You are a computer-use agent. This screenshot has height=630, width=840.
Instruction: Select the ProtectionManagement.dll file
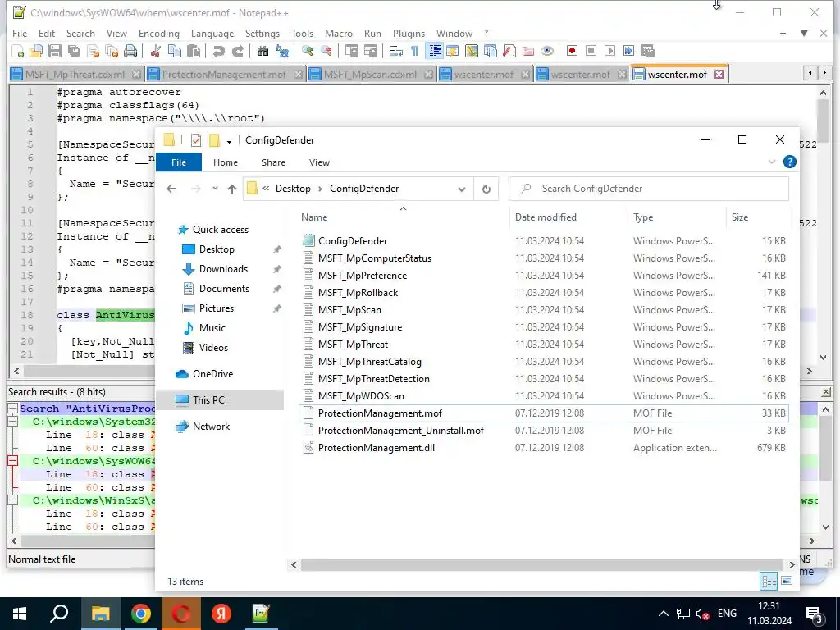point(376,448)
